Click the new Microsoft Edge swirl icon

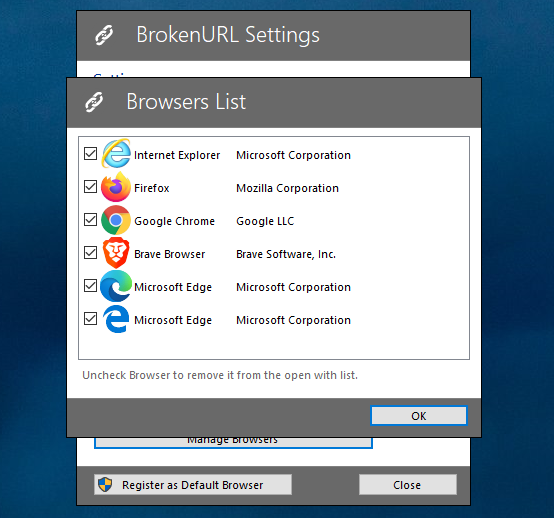point(116,286)
